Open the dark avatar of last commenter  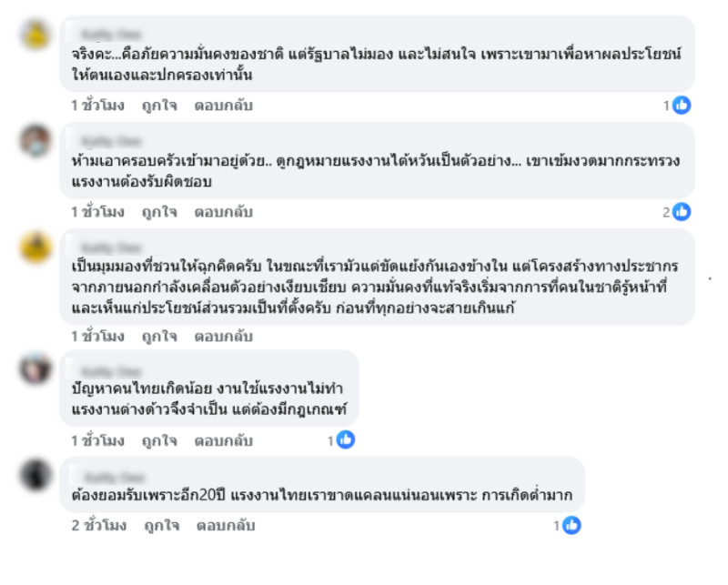(x=37, y=474)
